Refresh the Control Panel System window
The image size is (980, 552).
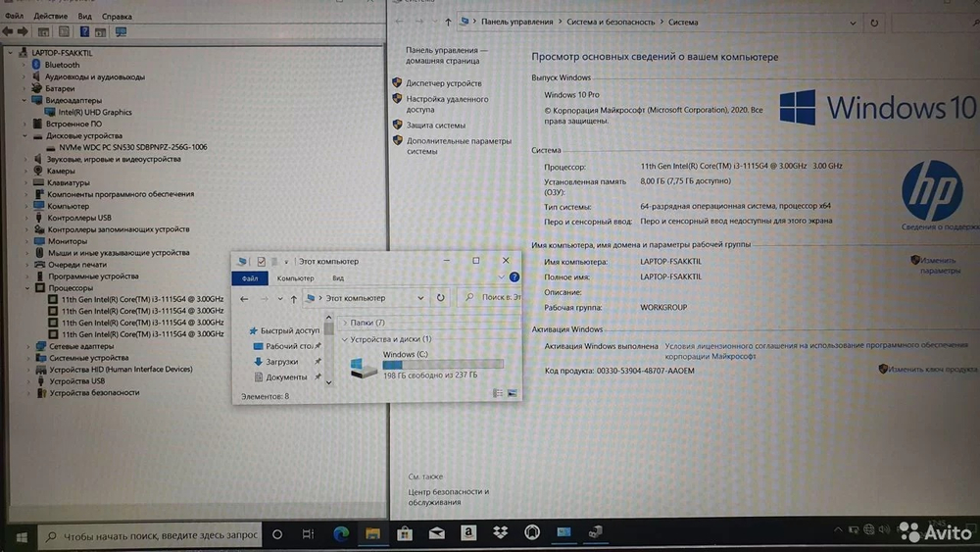point(874,24)
